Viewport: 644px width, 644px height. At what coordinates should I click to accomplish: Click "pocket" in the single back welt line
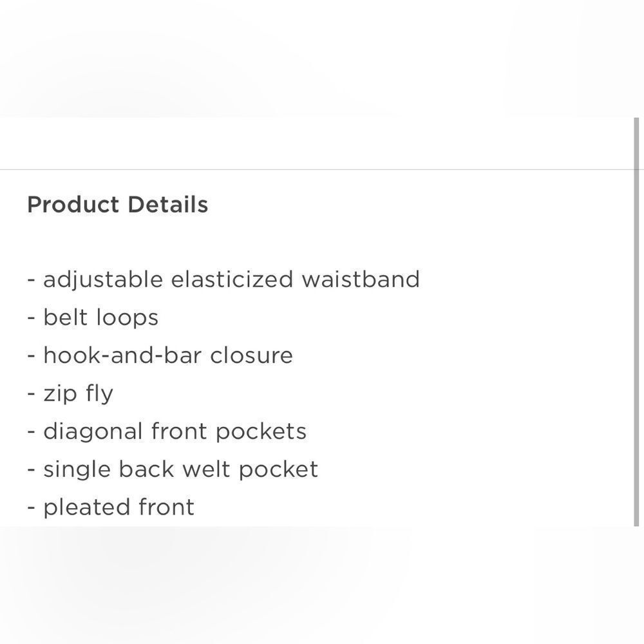(x=278, y=469)
